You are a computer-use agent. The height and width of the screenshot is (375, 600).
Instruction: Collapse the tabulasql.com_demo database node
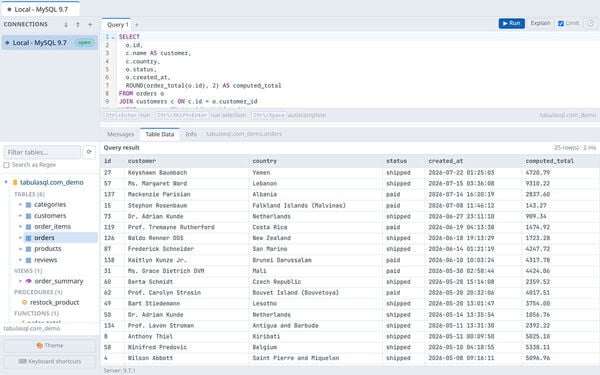(6, 182)
